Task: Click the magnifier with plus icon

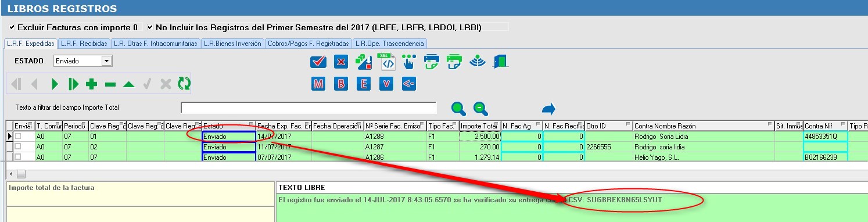Action: point(459,108)
